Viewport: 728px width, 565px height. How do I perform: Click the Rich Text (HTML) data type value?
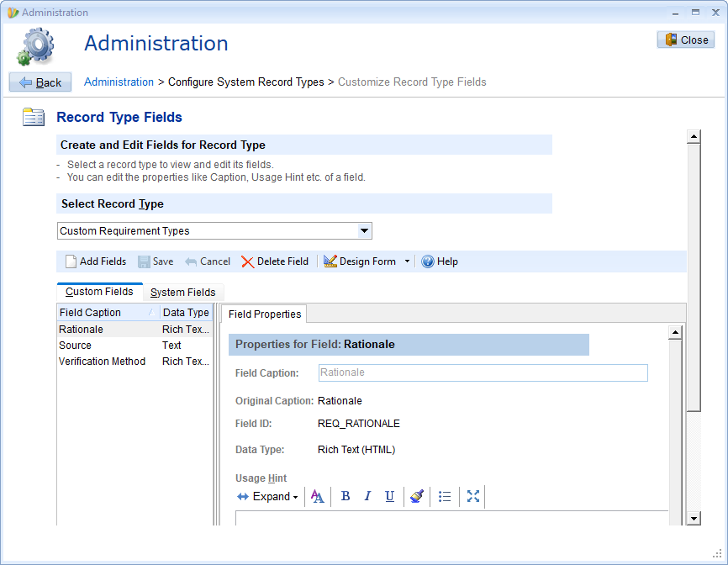point(356,450)
